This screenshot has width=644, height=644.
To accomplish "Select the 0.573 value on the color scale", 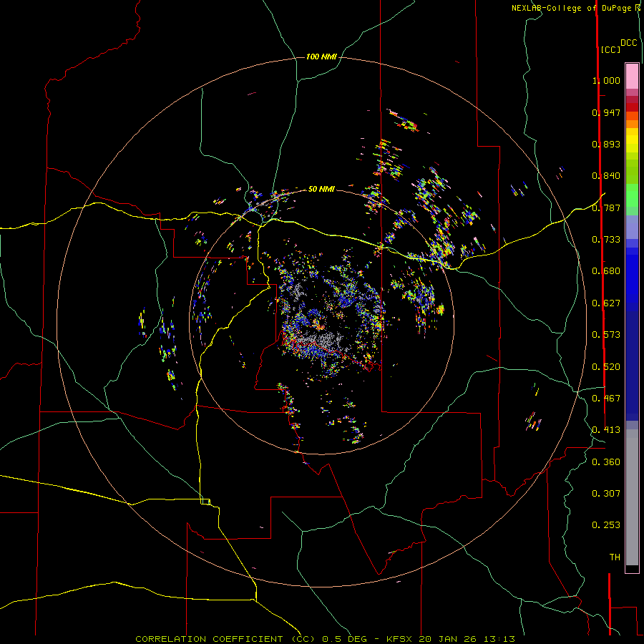I will 606,335.
